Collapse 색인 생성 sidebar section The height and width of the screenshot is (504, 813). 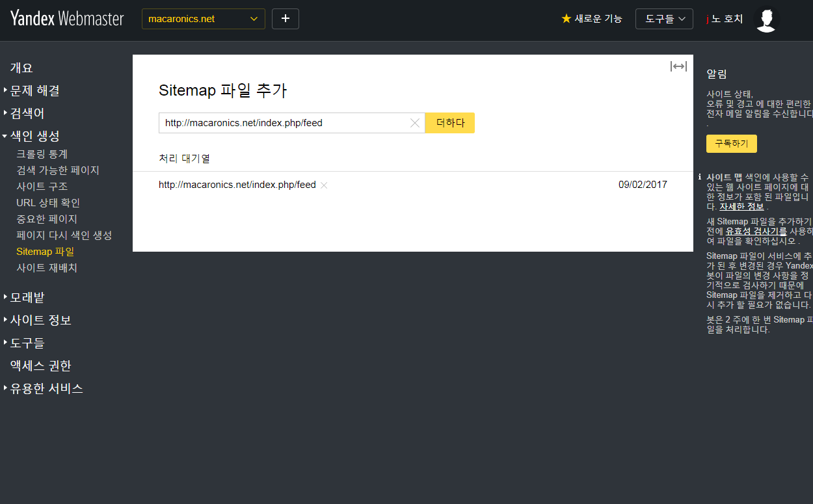click(35, 136)
